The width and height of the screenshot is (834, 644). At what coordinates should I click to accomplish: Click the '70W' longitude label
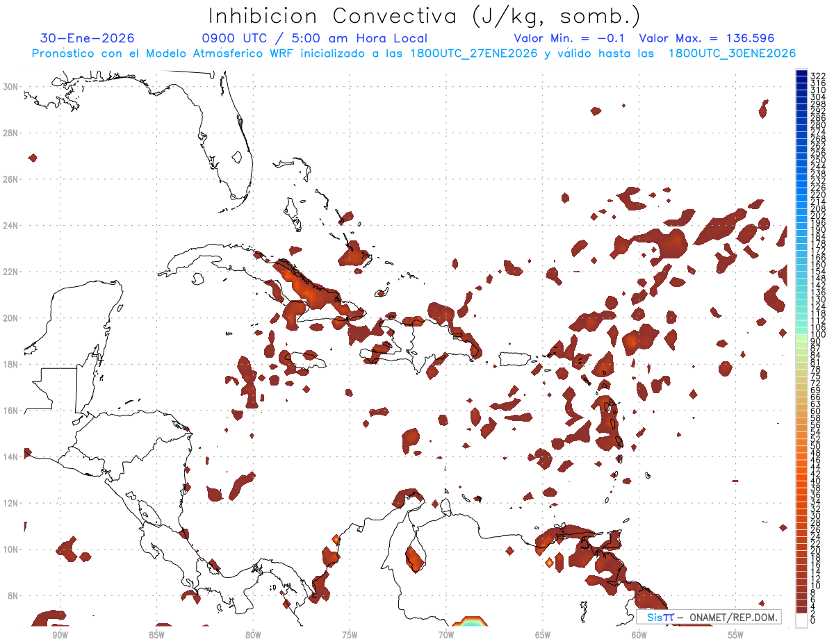[446, 635]
